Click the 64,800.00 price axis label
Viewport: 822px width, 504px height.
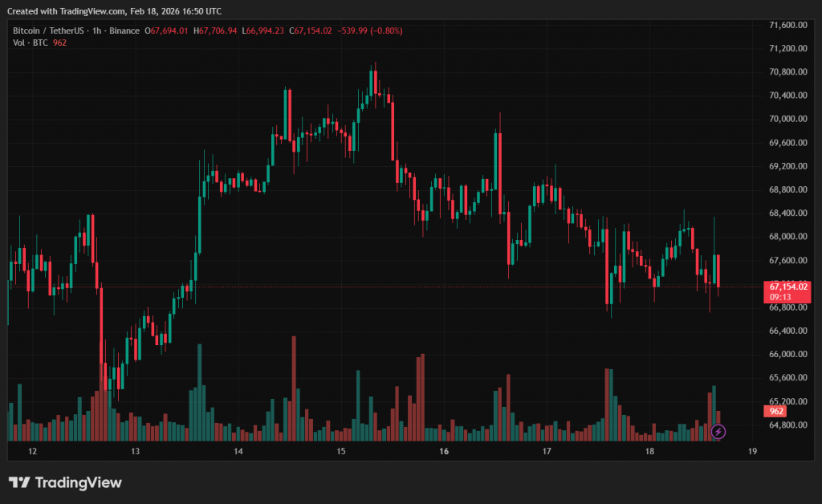pos(787,425)
